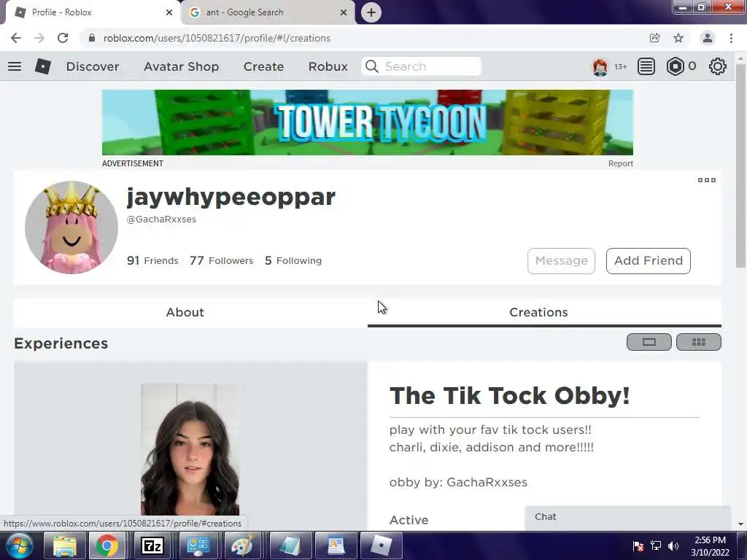The height and width of the screenshot is (560, 747).
Task: Click the @GachaRxxses username text
Action: coord(161,219)
